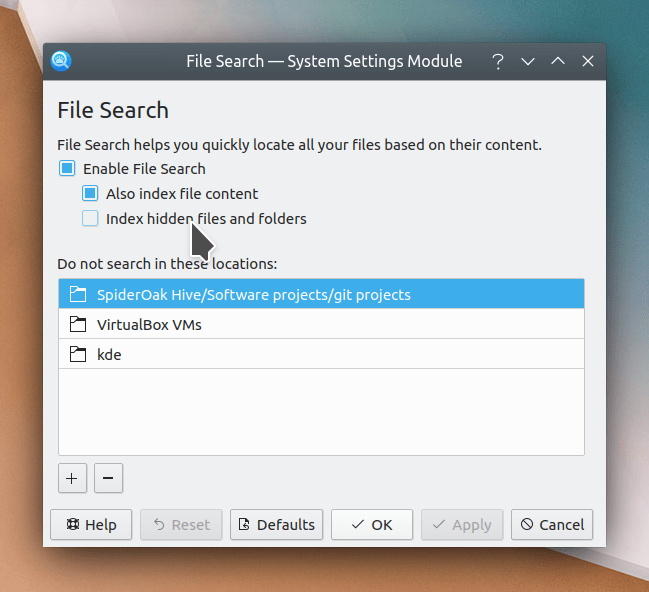Click the File Search app icon in title bar
The image size is (649, 592).
[x=61, y=61]
